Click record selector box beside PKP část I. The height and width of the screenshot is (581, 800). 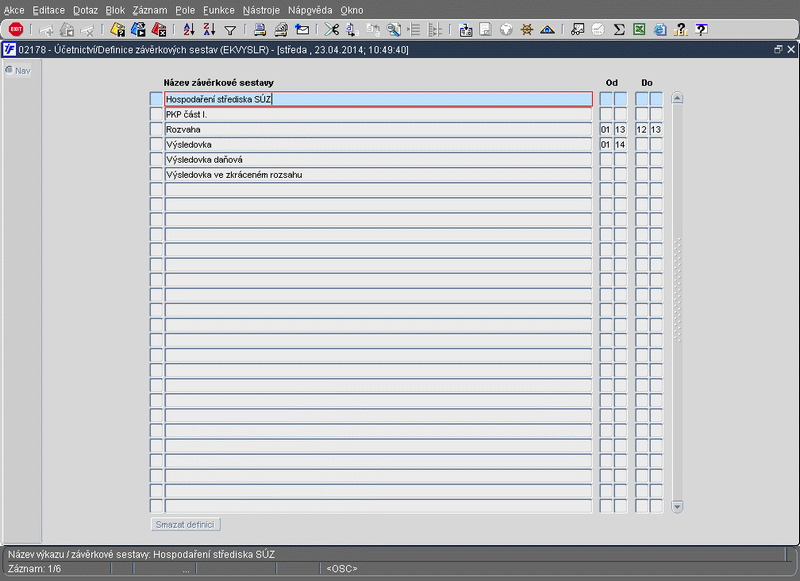[156, 114]
